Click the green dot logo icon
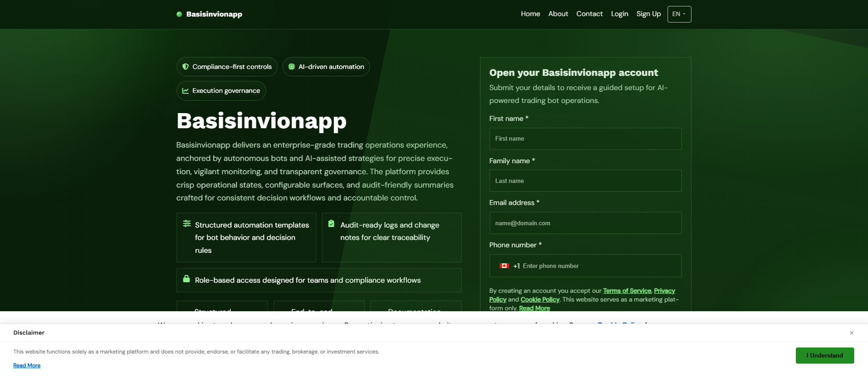The height and width of the screenshot is (376, 868). click(179, 14)
